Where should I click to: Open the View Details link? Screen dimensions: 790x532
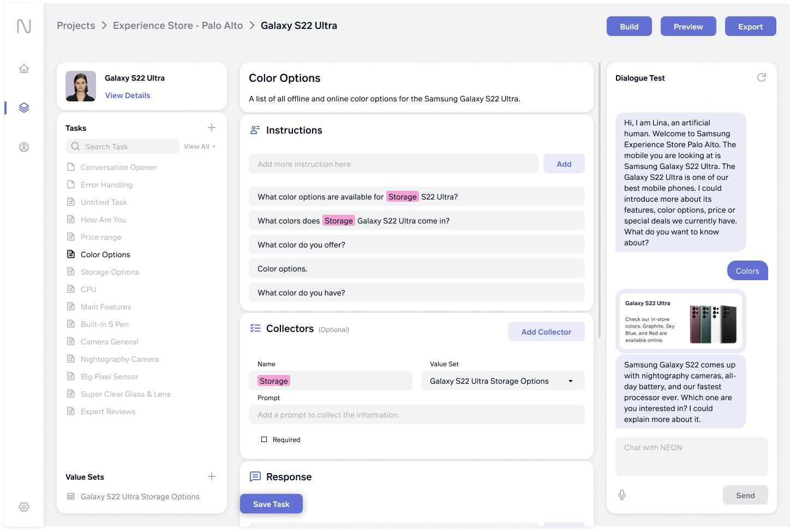pos(128,95)
